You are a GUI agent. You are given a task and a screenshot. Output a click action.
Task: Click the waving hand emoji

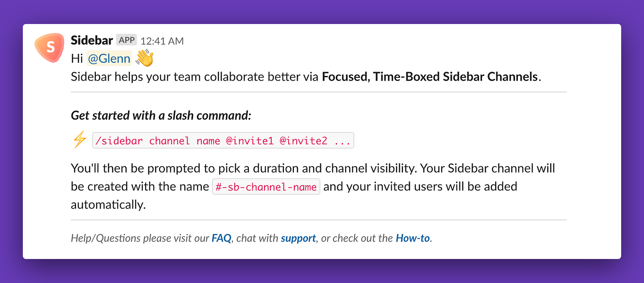tap(145, 58)
